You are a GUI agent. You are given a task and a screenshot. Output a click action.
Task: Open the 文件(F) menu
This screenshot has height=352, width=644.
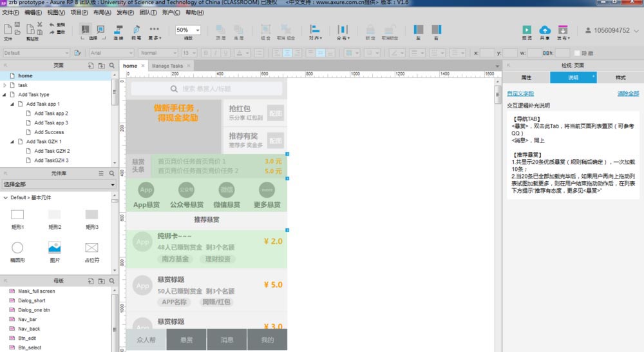point(11,12)
